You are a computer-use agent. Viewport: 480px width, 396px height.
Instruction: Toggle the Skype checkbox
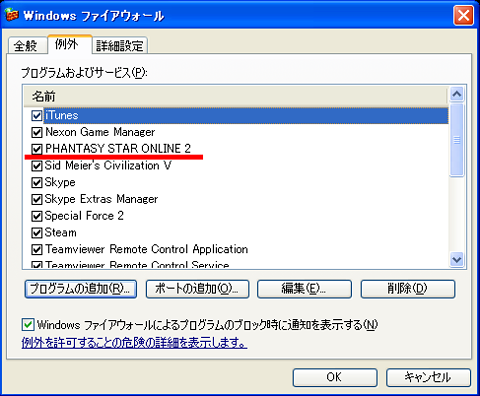tap(36, 182)
